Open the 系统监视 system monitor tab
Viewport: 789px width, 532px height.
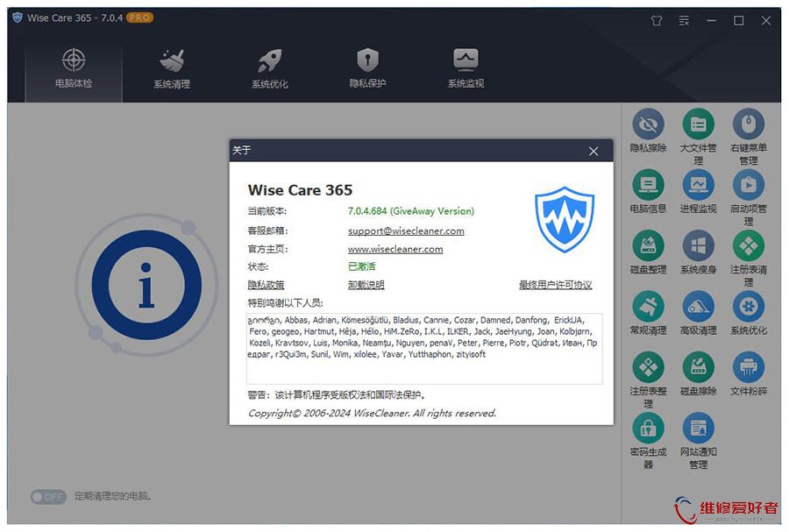pos(466,69)
